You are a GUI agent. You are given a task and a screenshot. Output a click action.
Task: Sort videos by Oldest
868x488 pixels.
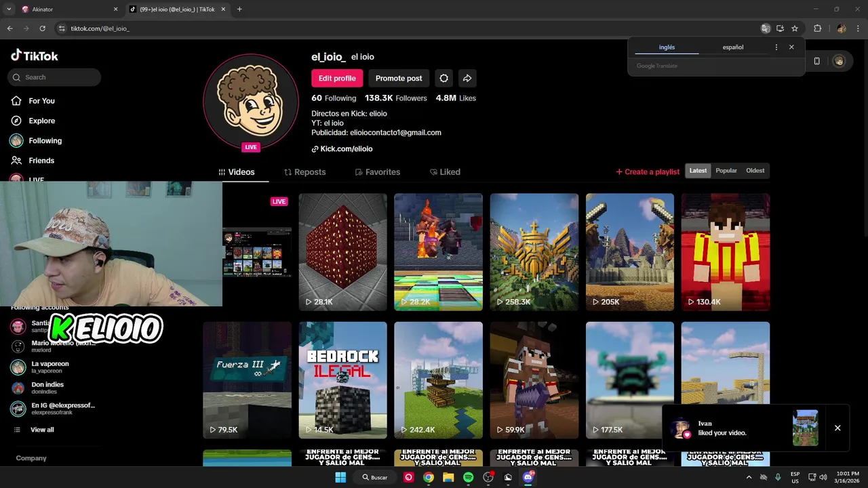point(755,171)
